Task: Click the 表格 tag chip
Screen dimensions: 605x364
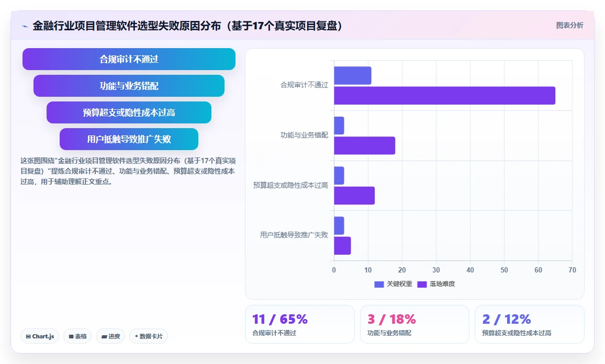Action: point(77,336)
